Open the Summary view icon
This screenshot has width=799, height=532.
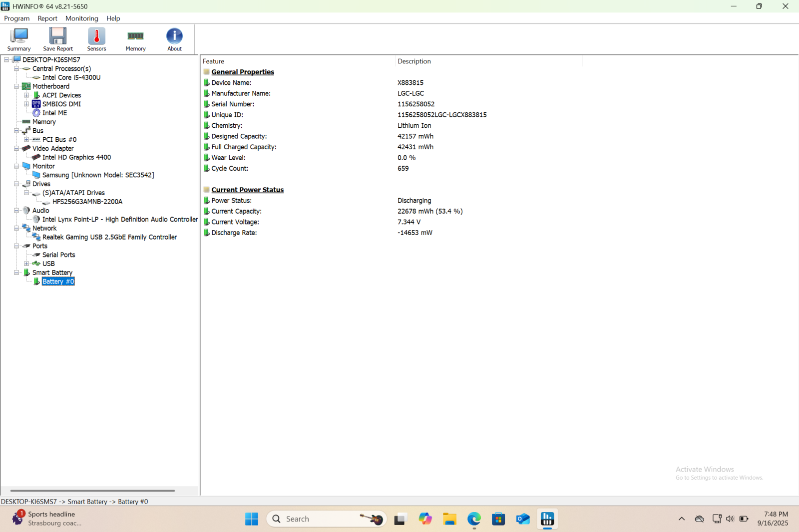[18, 39]
